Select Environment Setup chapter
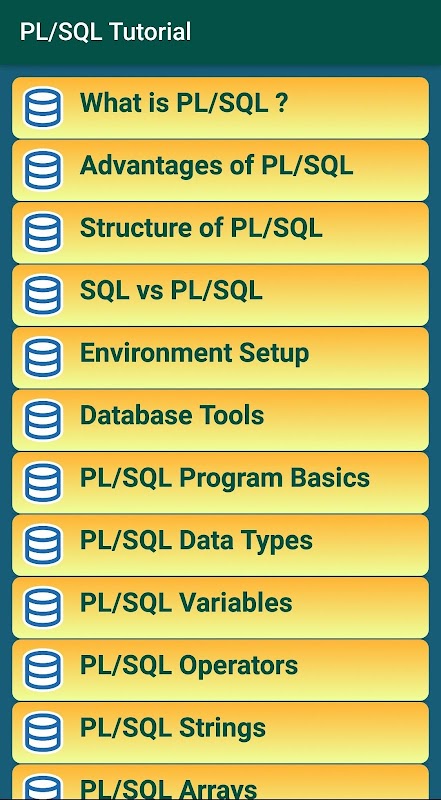 coord(220,357)
